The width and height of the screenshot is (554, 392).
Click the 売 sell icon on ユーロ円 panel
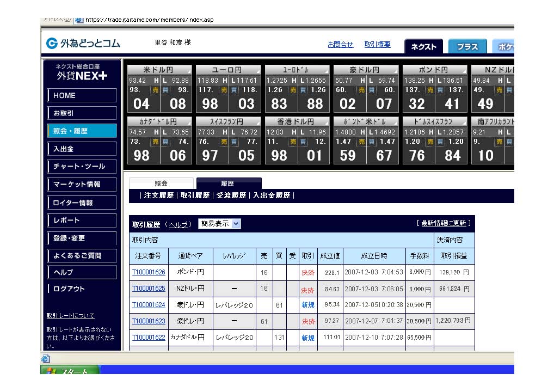tap(224, 90)
